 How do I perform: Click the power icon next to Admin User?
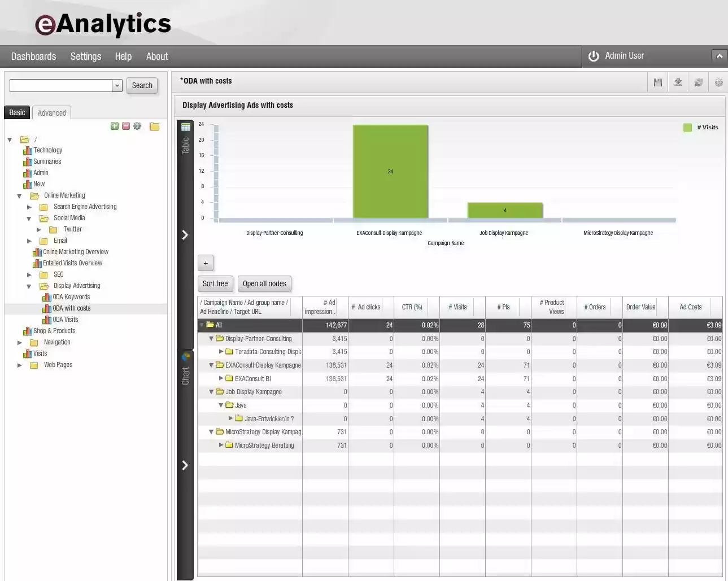pos(593,56)
